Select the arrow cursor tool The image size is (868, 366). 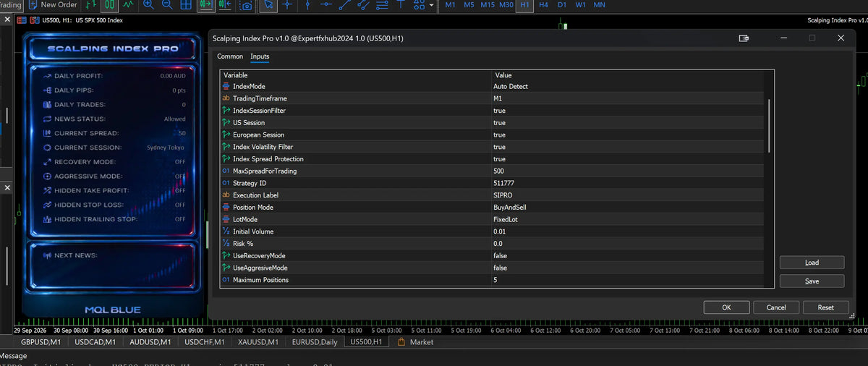click(x=268, y=4)
